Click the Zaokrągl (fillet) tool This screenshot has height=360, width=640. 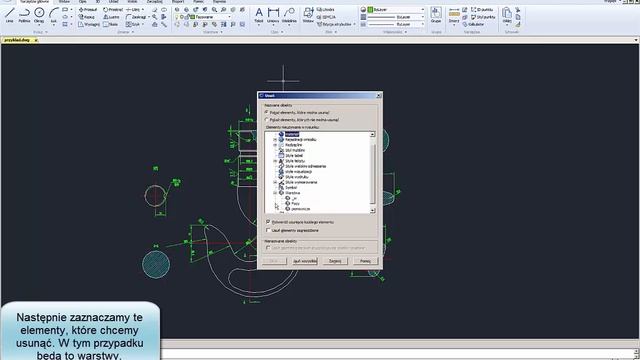coord(136,17)
